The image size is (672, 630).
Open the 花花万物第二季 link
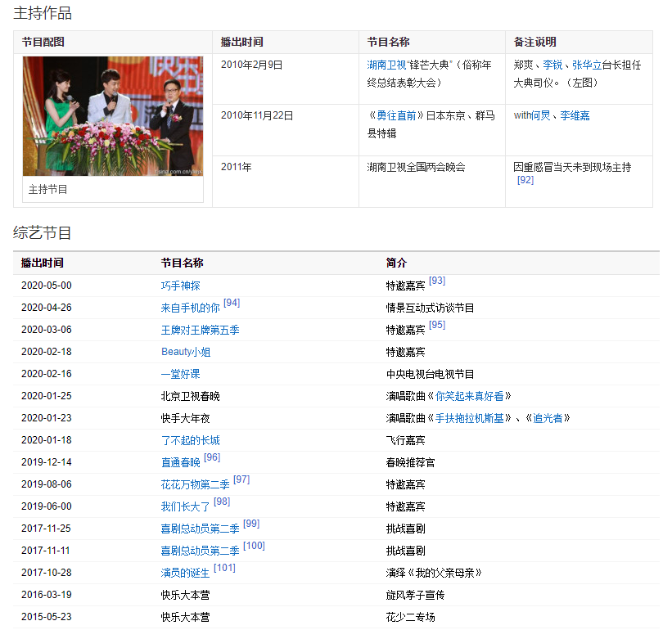click(x=195, y=485)
